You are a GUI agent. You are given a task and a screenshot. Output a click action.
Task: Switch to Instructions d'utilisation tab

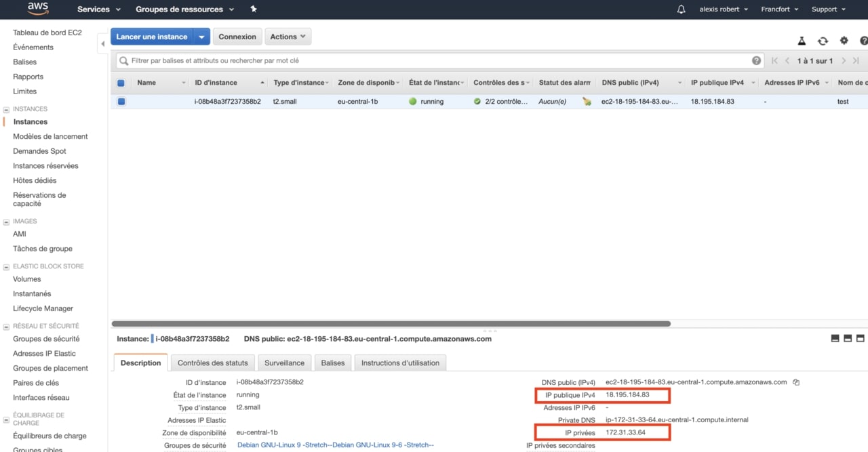pyautogui.click(x=400, y=363)
